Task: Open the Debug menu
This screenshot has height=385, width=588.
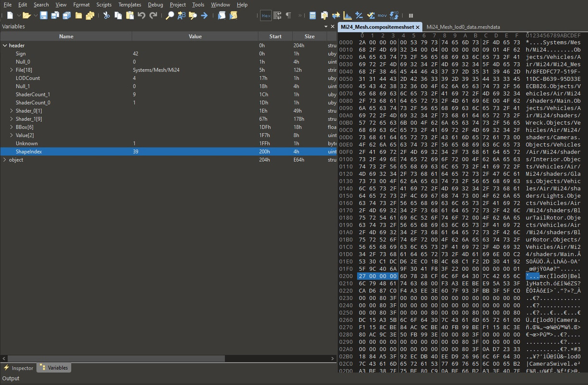Action: 155,4
